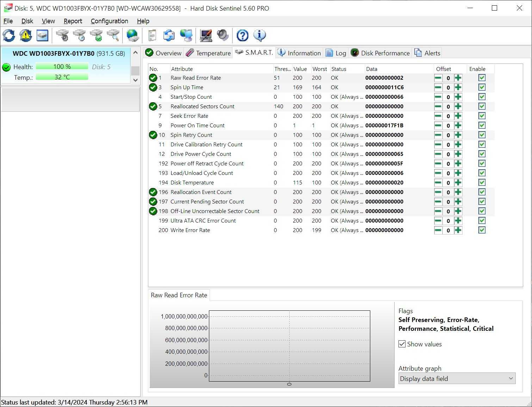Click the disk list vertical scrollbar thumb

(x=135, y=71)
